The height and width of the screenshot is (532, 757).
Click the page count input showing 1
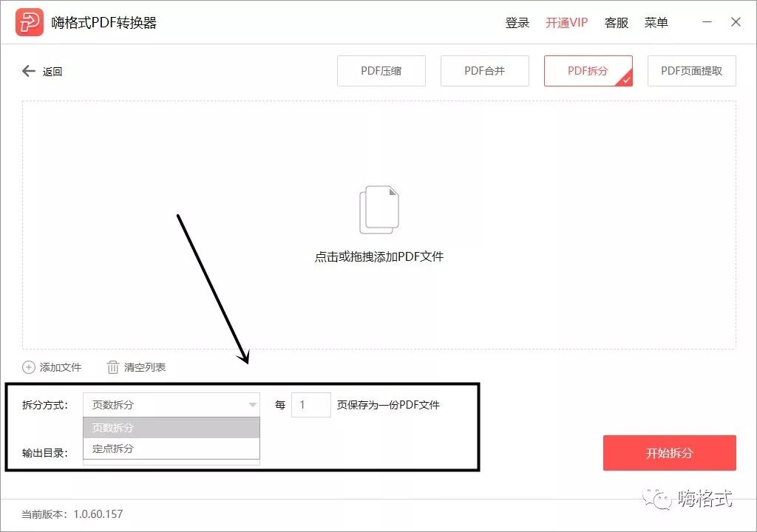point(311,405)
